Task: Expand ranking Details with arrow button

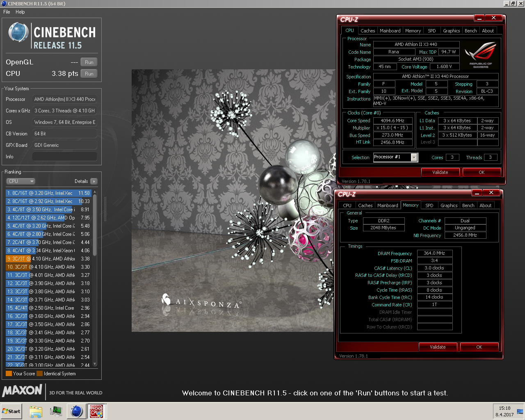Action: point(94,181)
